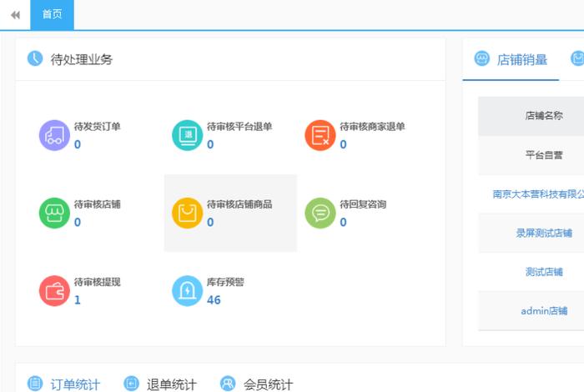
Task: Open the green chat 待回复咨询 icon
Action: click(320, 213)
